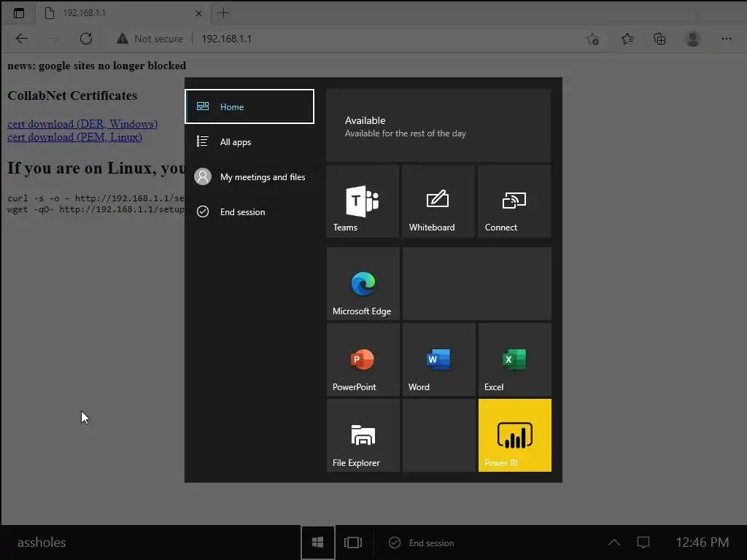Open All apps list
Screen dimensions: 747x560
coord(249,142)
